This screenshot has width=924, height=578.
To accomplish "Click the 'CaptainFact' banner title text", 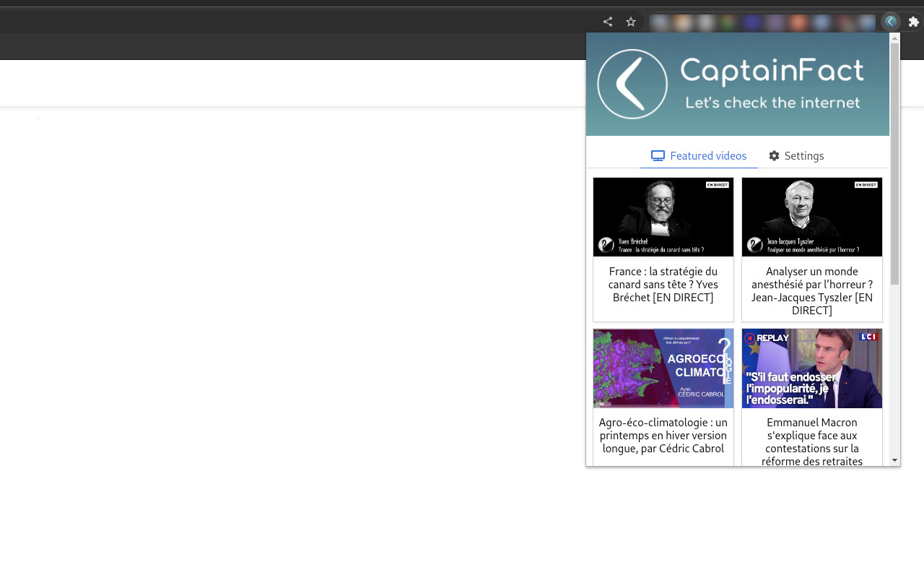I will point(772,71).
